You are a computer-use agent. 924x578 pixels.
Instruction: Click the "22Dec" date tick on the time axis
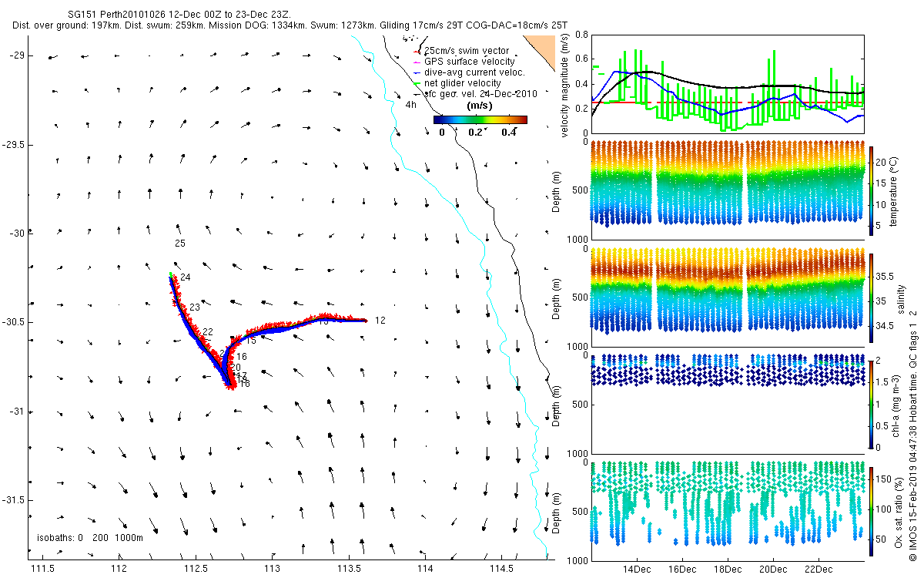click(819, 570)
